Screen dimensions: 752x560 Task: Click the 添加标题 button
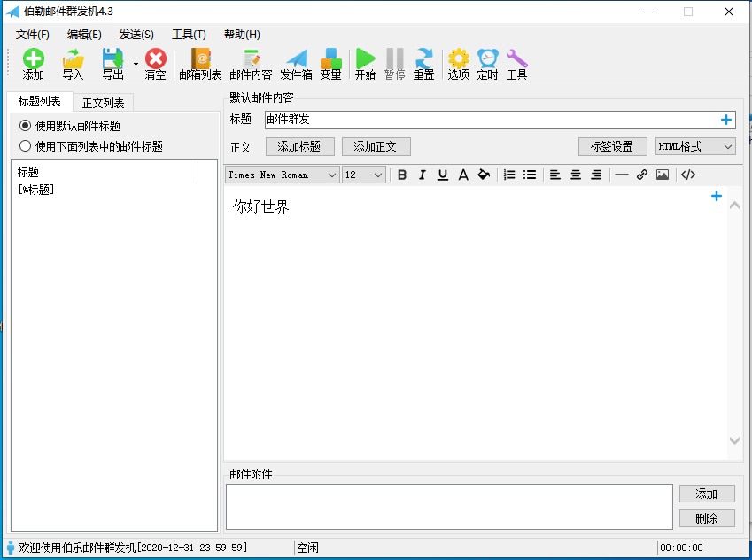click(299, 146)
